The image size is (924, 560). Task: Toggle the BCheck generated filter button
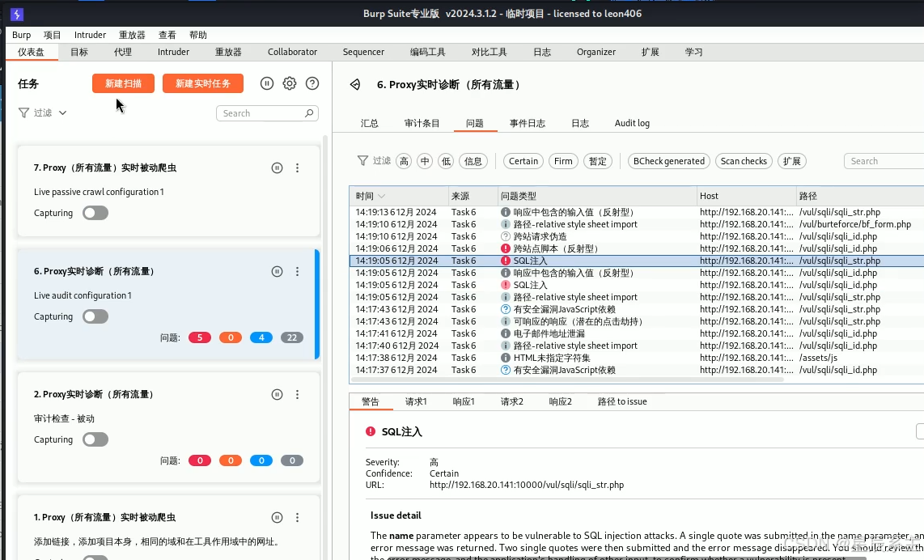point(669,161)
